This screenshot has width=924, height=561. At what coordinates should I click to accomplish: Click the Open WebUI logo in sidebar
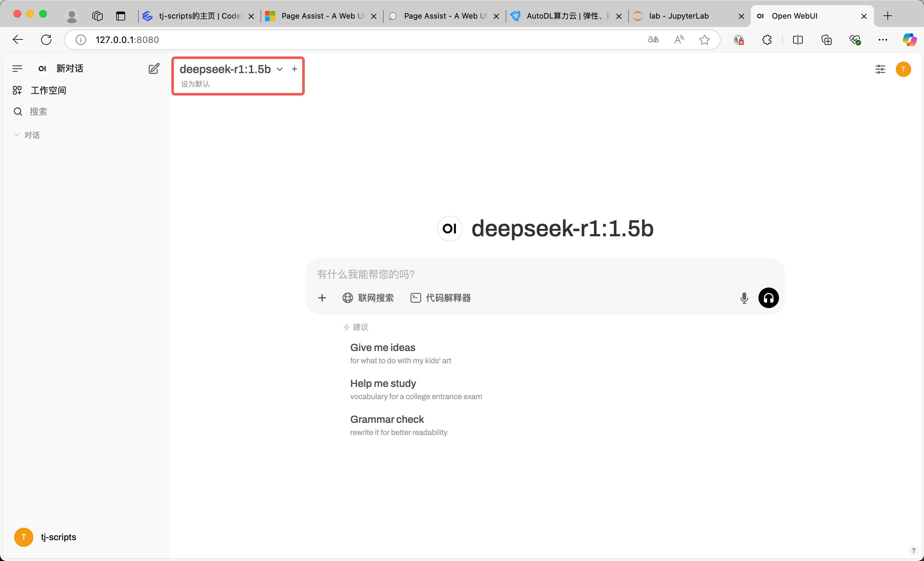(42, 69)
